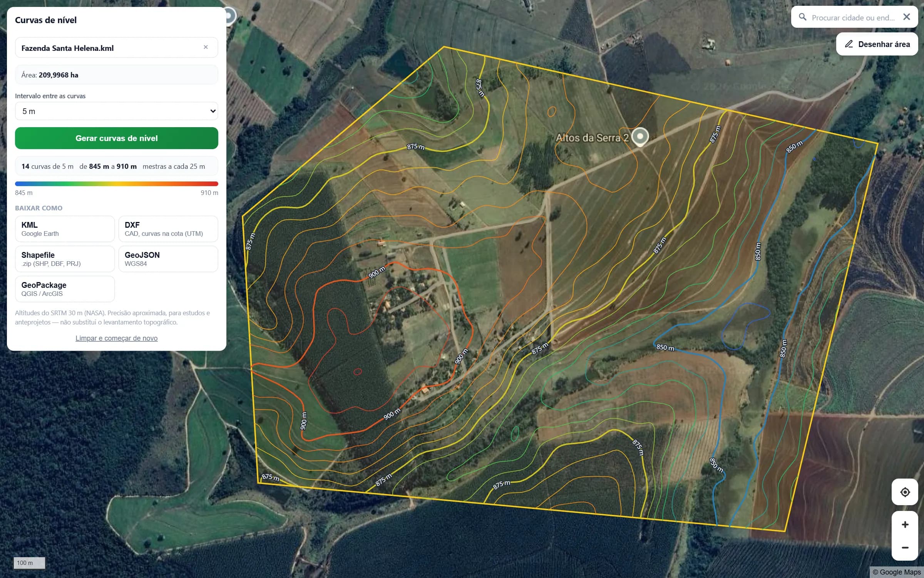Focus the Procurar cidade search field
Image resolution: width=924 pixels, height=578 pixels.
coord(853,17)
